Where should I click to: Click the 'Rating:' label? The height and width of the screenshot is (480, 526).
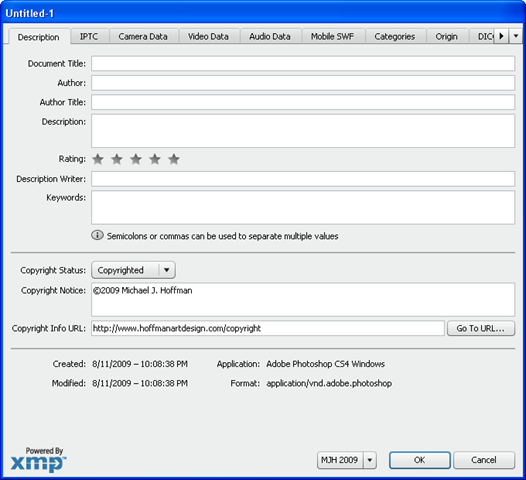point(72,159)
